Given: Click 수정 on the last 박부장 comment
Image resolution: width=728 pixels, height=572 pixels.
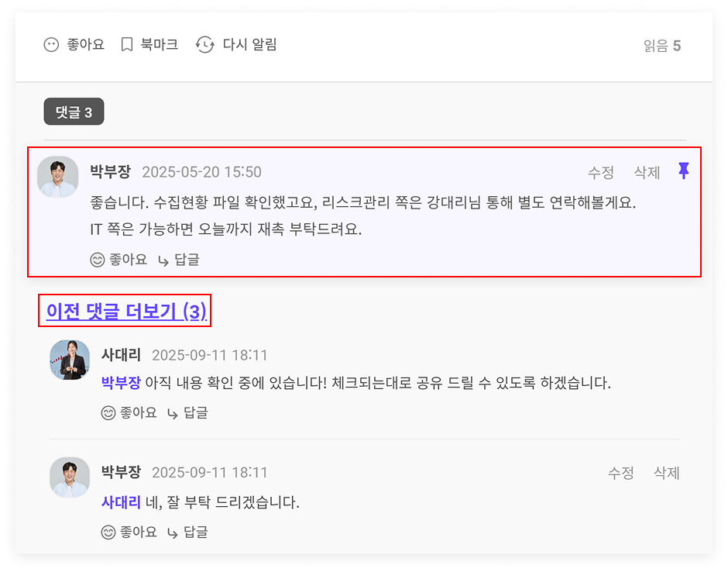Looking at the screenshot, I should [x=621, y=473].
